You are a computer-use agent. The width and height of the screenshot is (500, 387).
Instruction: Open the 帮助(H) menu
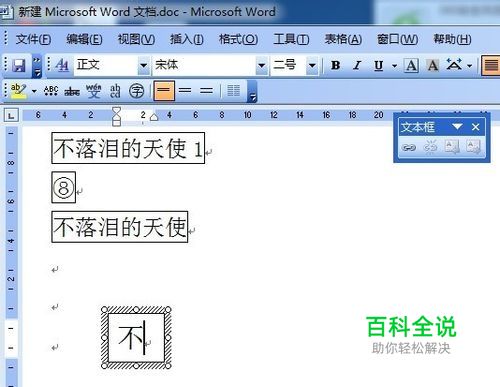coord(452,39)
